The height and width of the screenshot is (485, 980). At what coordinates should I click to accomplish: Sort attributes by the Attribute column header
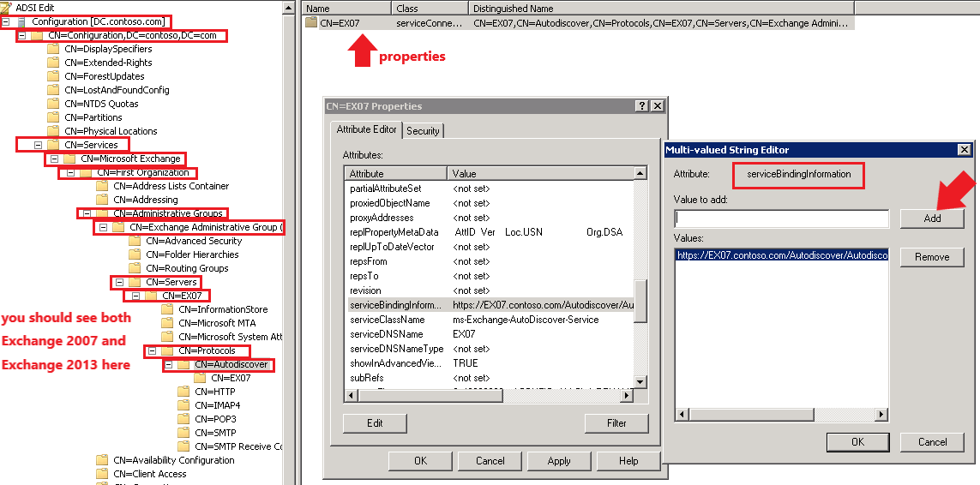coord(396,174)
